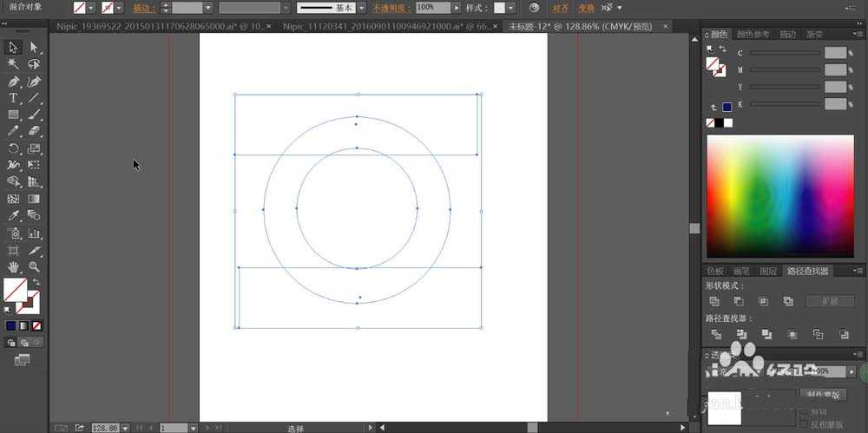Select the Zoom tool in toolbox
This screenshot has width=868, height=433.
tap(34, 266)
